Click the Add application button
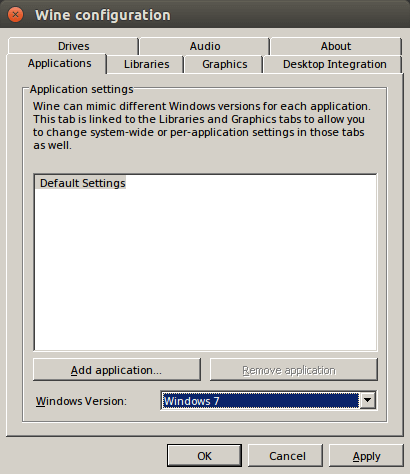Image resolution: width=410 pixels, height=474 pixels. [117, 370]
